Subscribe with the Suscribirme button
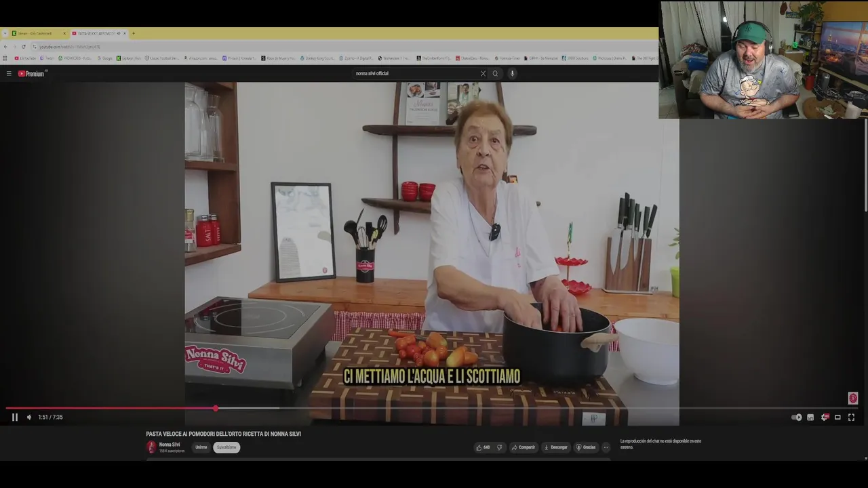 pyautogui.click(x=226, y=447)
